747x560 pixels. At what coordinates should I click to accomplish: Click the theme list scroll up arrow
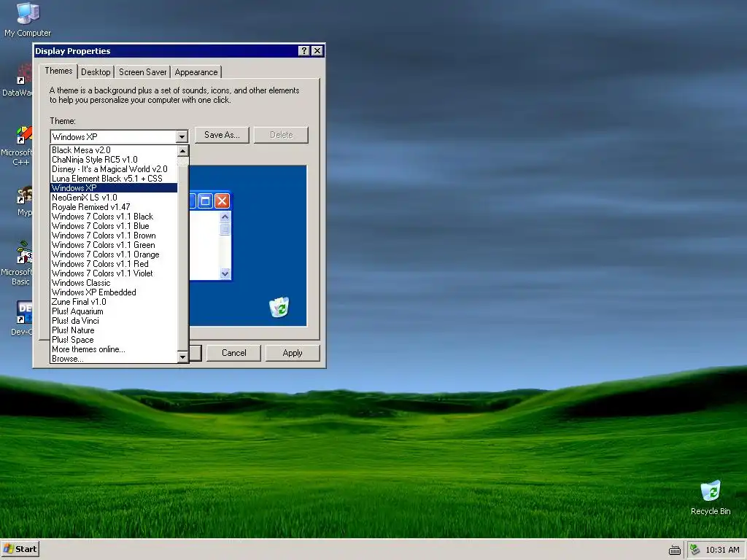pos(183,151)
